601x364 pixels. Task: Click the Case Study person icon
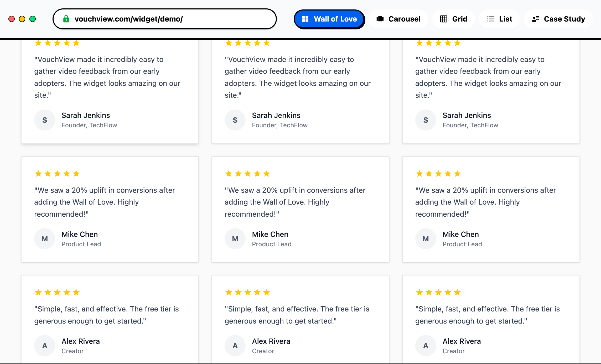(536, 19)
